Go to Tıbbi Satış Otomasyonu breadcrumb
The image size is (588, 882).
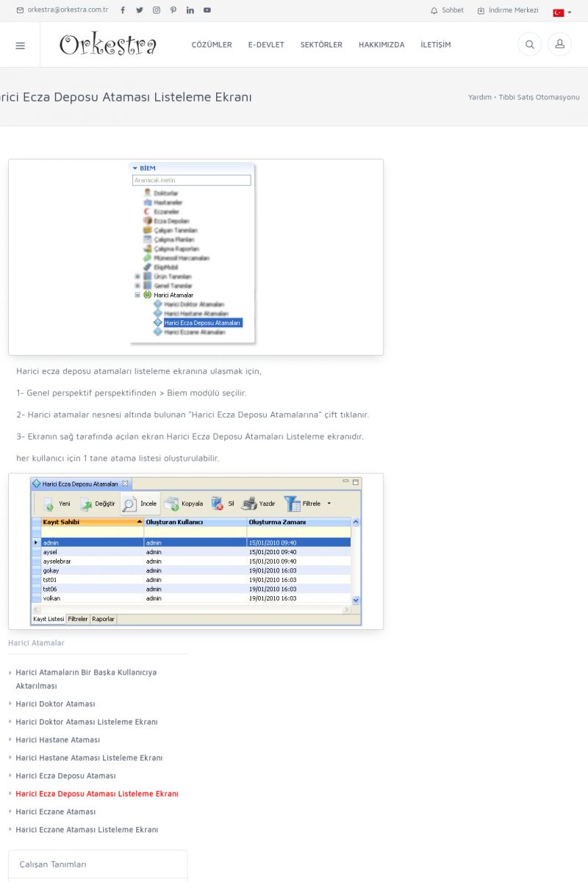tap(539, 97)
